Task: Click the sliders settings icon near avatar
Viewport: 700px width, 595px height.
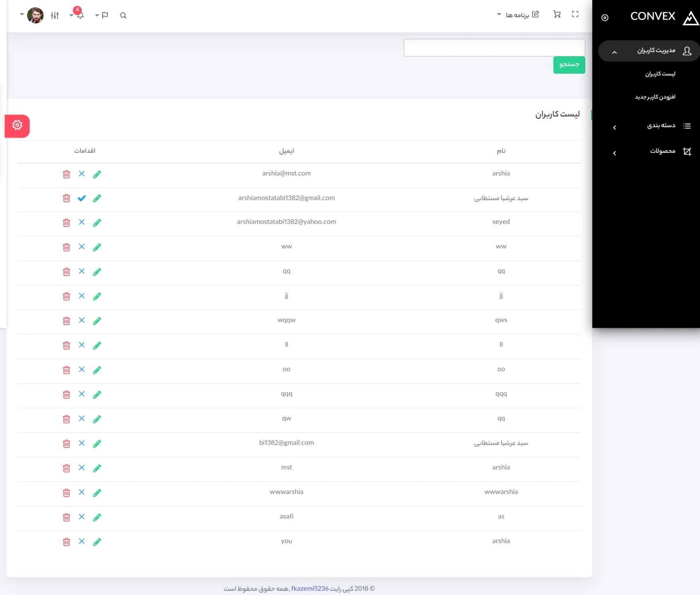Action: 55,16
